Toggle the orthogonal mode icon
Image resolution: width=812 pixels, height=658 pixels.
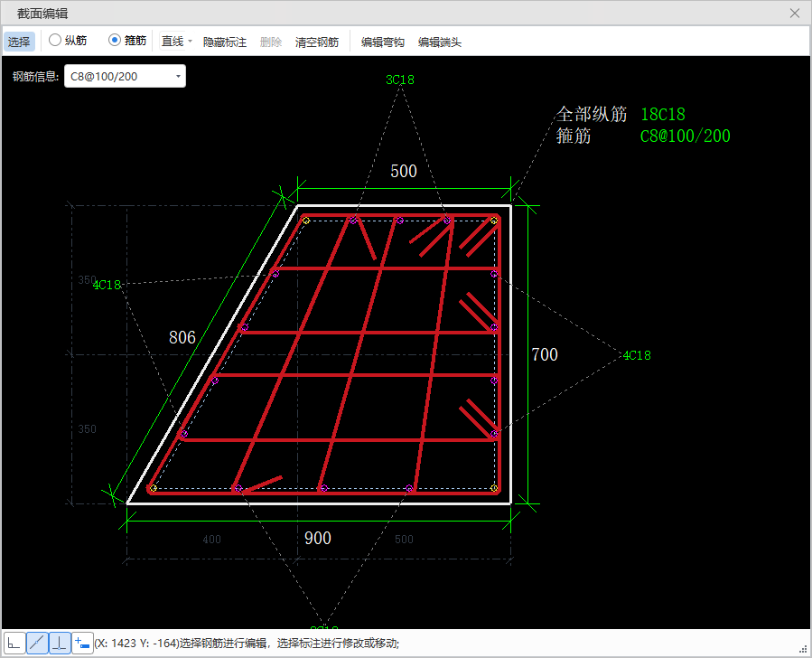coord(14,643)
